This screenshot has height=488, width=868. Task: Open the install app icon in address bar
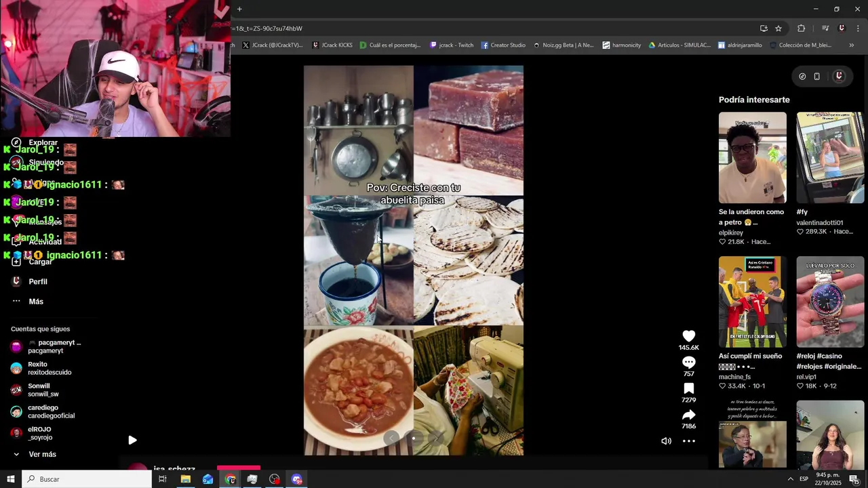(x=764, y=28)
